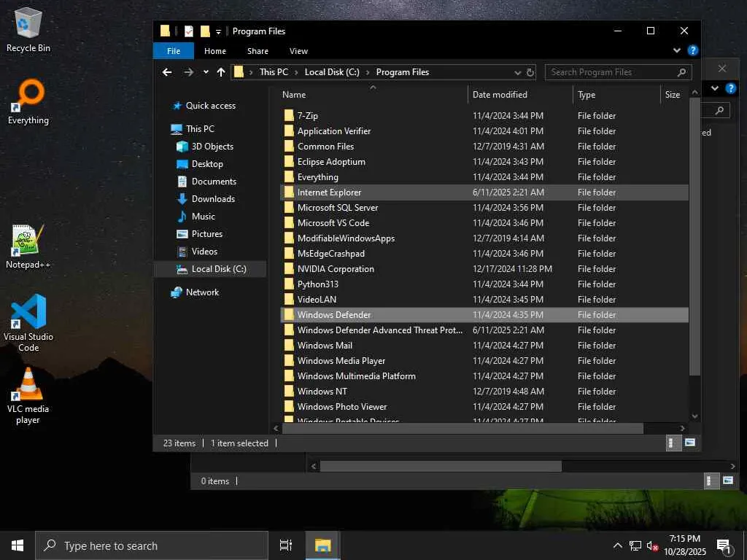Screen dimensions: 747x560
Task: Select Quick access in navigation pane
Action: (x=211, y=106)
